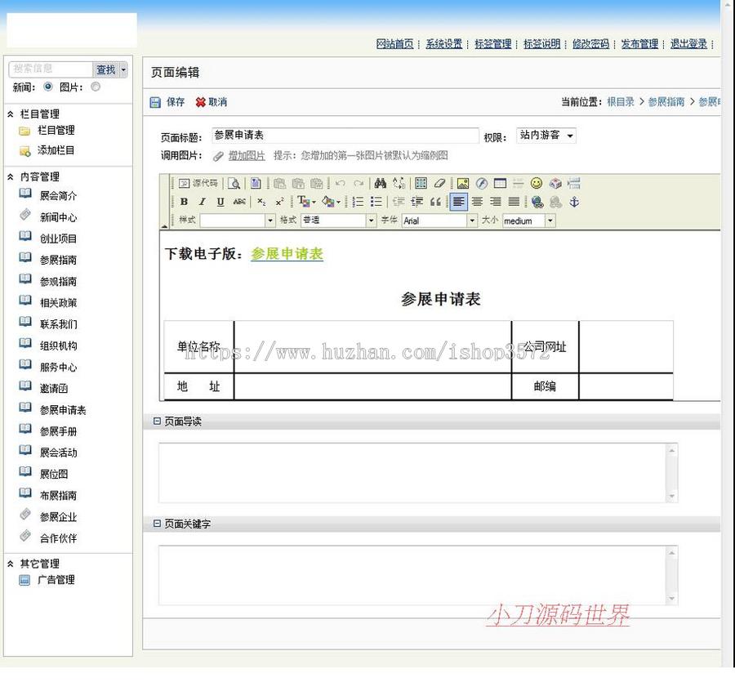Open 修改密码 in top menu
The image size is (735, 700).
coord(590,44)
